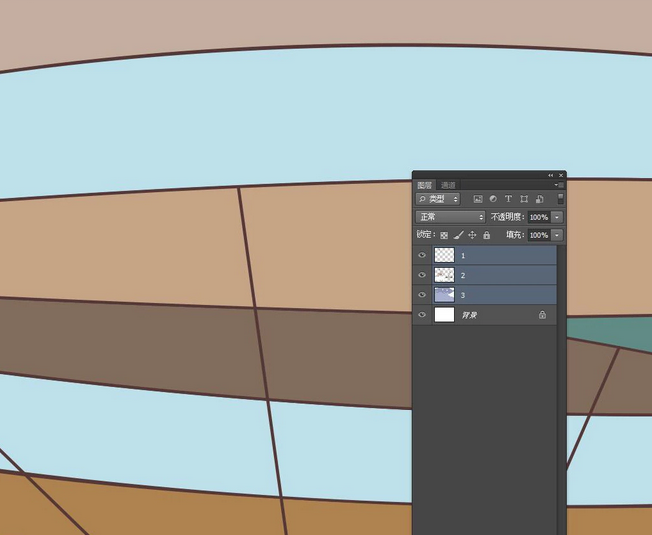This screenshot has height=535, width=652.
Task: Toggle the layer filter on/off switch
Action: (x=560, y=198)
